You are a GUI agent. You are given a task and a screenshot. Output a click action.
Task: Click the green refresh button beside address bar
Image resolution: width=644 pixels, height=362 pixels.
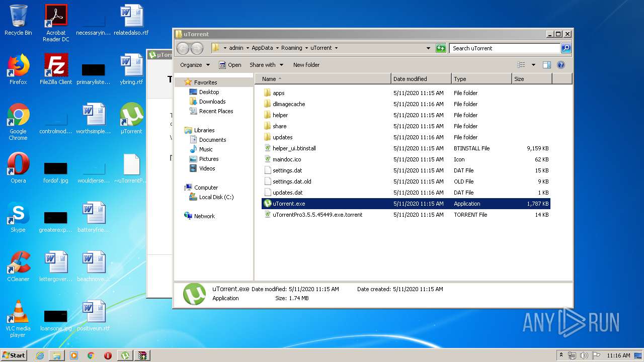pos(441,48)
